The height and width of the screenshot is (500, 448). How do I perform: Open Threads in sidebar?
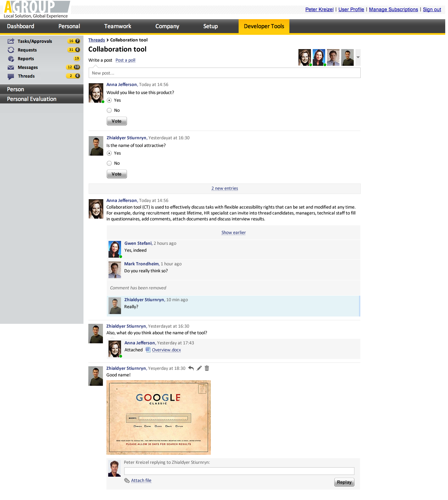[x=26, y=76]
